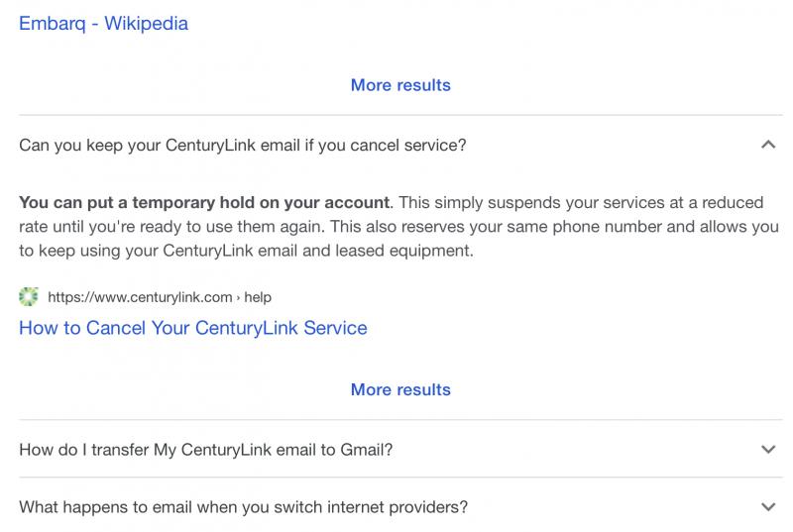Image resolution: width=793 pixels, height=532 pixels.
Task: Click the up chevron beside the cancel service question
Action: coord(768,145)
